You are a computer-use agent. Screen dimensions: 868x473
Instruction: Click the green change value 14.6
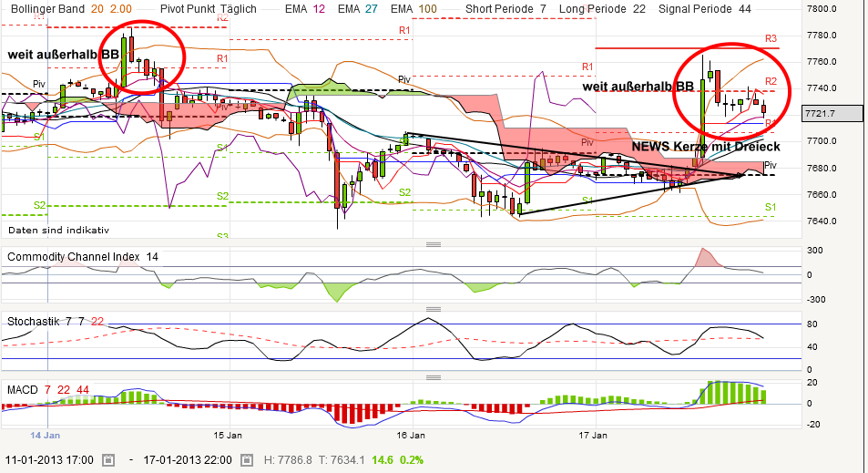pyautogui.click(x=382, y=460)
